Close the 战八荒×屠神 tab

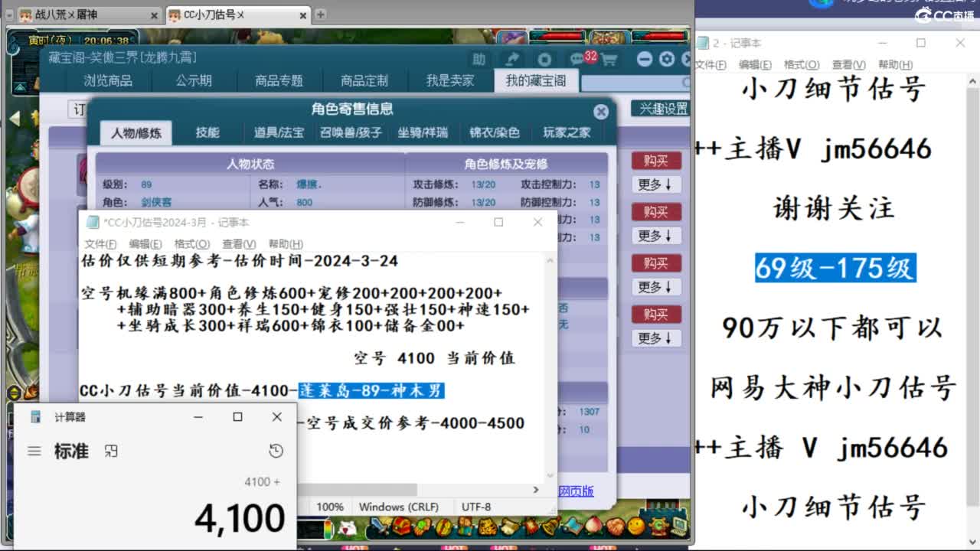154,15
